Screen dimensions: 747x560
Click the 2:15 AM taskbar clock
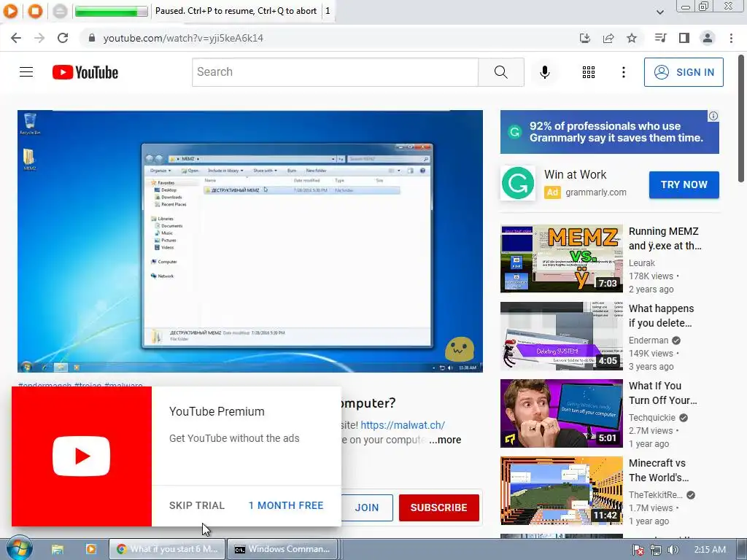point(710,550)
